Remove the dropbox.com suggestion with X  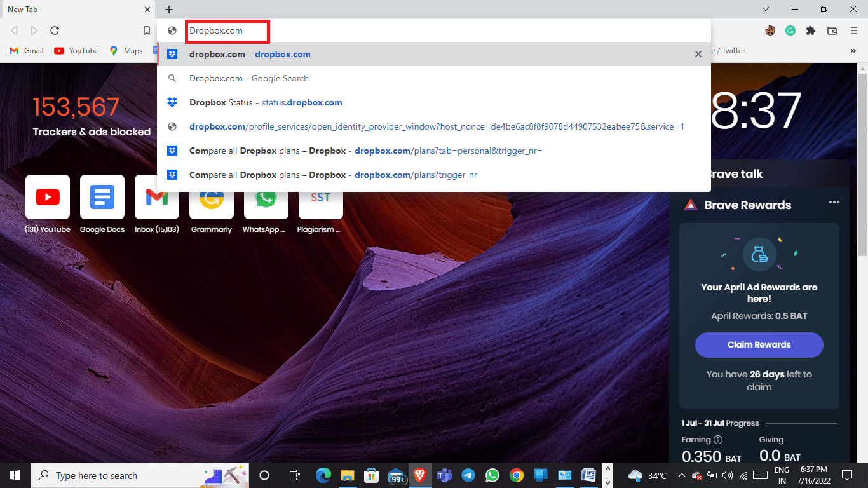coord(698,54)
